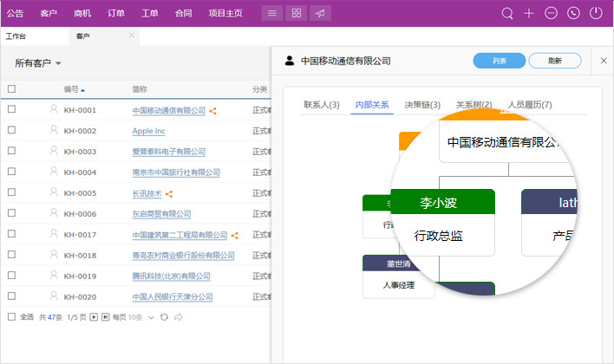Check the box for KH-0003
Viewport: 614px width, 364px height.
(x=12, y=151)
